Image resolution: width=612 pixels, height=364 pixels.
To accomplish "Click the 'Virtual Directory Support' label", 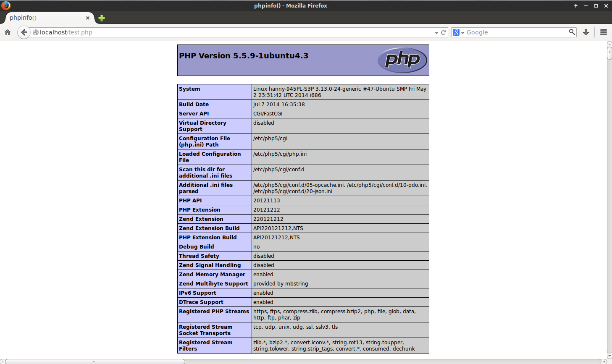I will pos(202,126).
